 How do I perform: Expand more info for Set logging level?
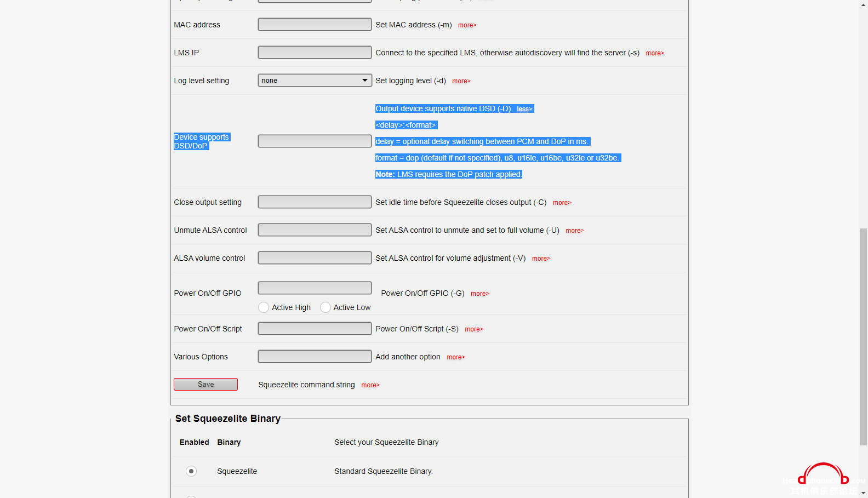point(461,81)
